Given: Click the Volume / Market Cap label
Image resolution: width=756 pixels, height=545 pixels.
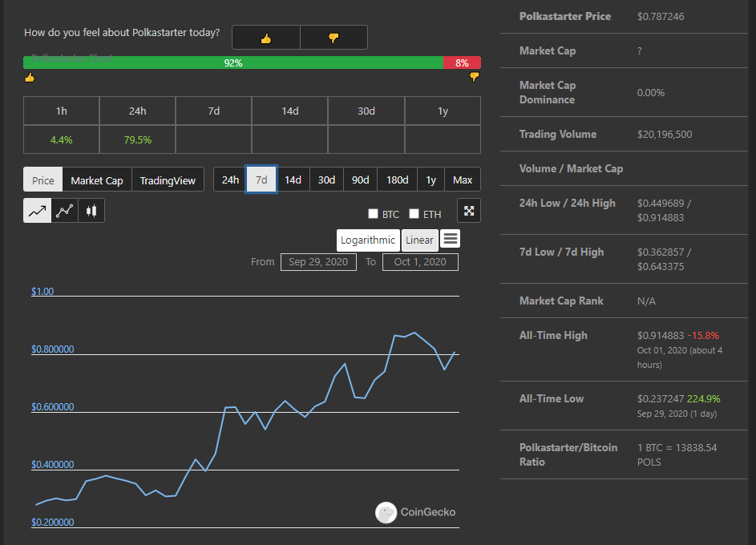Looking at the screenshot, I should click(x=571, y=168).
